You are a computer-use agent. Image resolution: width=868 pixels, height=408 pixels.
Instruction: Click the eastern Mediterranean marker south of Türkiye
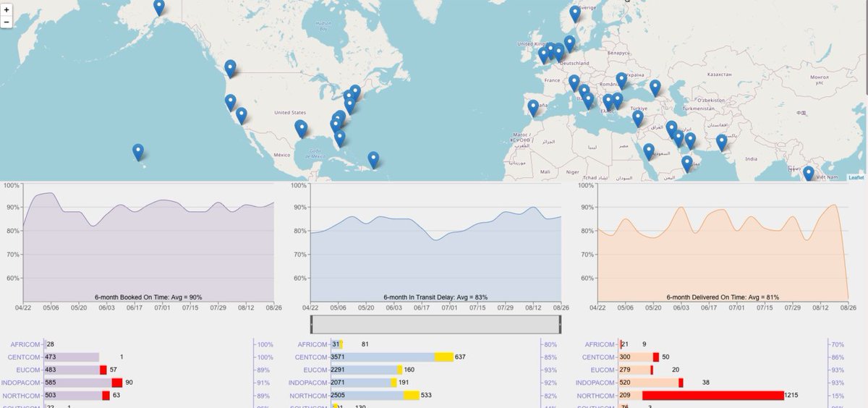coord(637,118)
